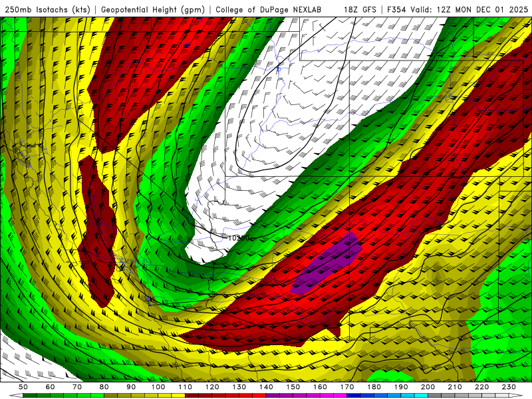Click the '210' legend value
The image size is (532, 399).
coord(455,387)
